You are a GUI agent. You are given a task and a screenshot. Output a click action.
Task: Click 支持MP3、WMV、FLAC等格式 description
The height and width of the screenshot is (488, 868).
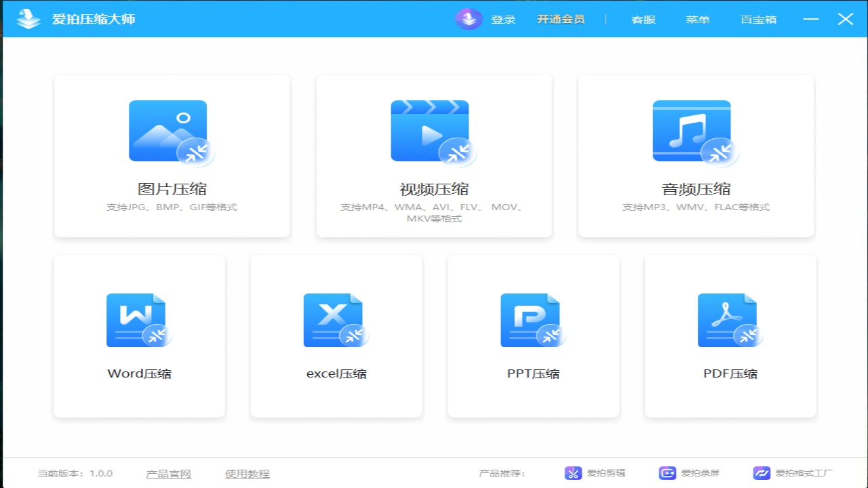coord(696,207)
